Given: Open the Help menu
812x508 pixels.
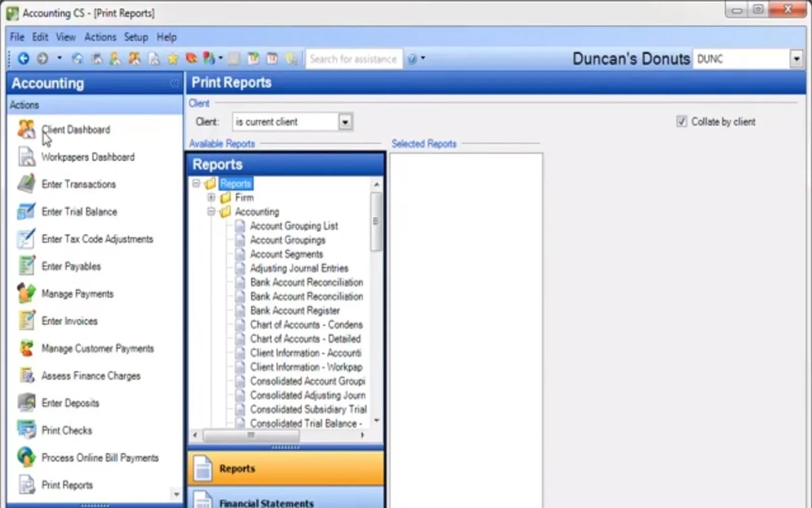Looking at the screenshot, I should pyautogui.click(x=166, y=37).
